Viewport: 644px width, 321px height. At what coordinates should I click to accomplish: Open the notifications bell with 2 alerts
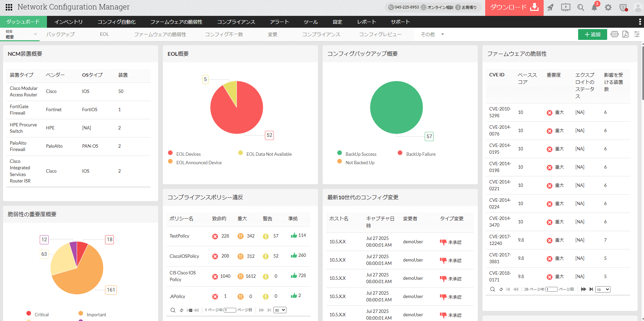tap(594, 7)
